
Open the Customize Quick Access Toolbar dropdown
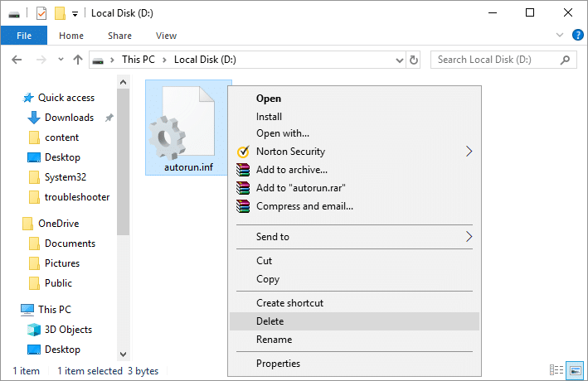pos(75,13)
